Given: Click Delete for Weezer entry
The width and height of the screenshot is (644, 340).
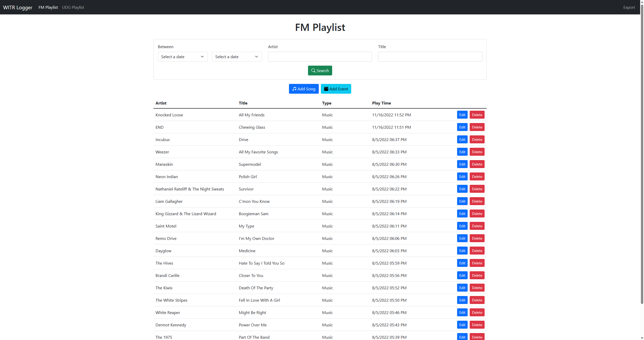Looking at the screenshot, I should click(x=477, y=152).
